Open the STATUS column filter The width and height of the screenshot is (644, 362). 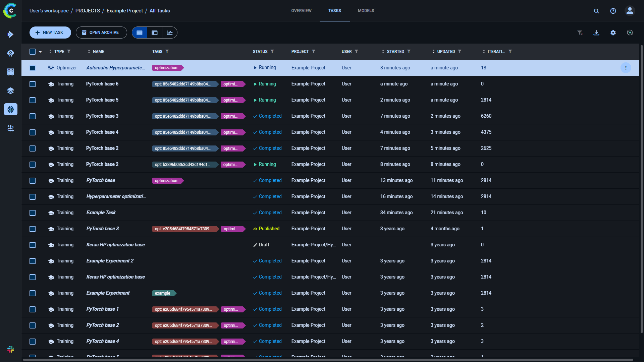(x=272, y=52)
